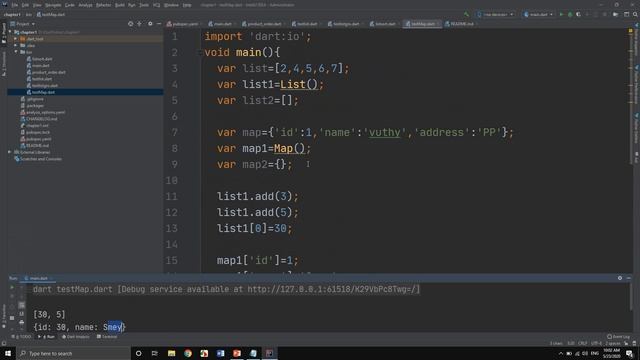Open the Project view dropdown

click(x=23, y=24)
